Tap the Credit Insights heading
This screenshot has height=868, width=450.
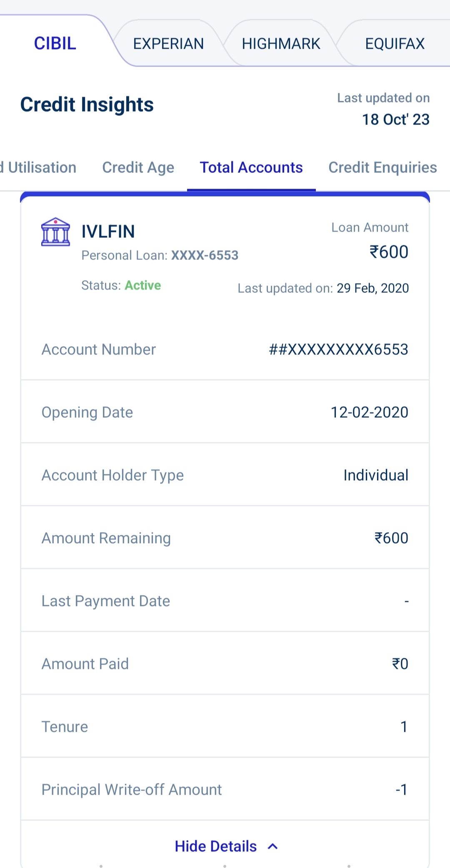click(x=87, y=105)
